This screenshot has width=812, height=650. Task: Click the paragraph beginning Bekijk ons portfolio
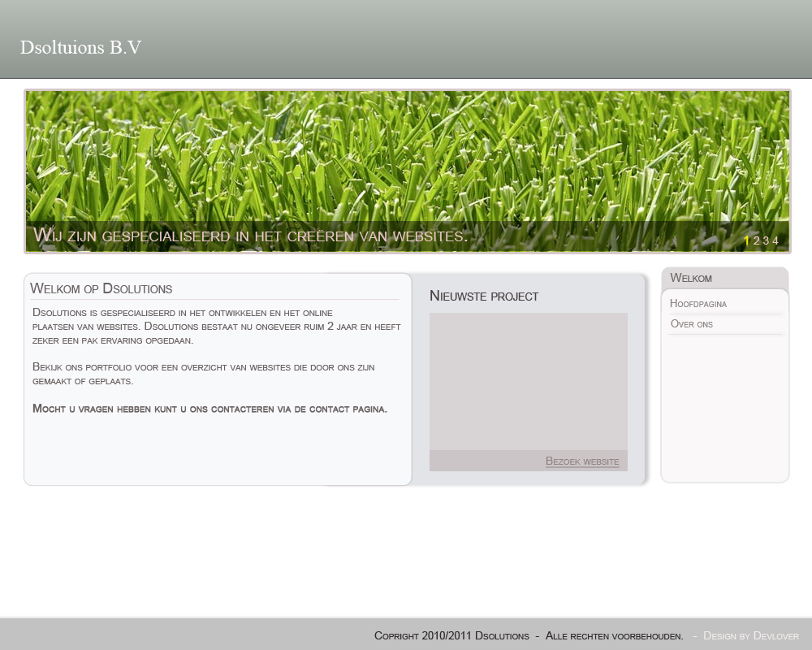[204, 374]
